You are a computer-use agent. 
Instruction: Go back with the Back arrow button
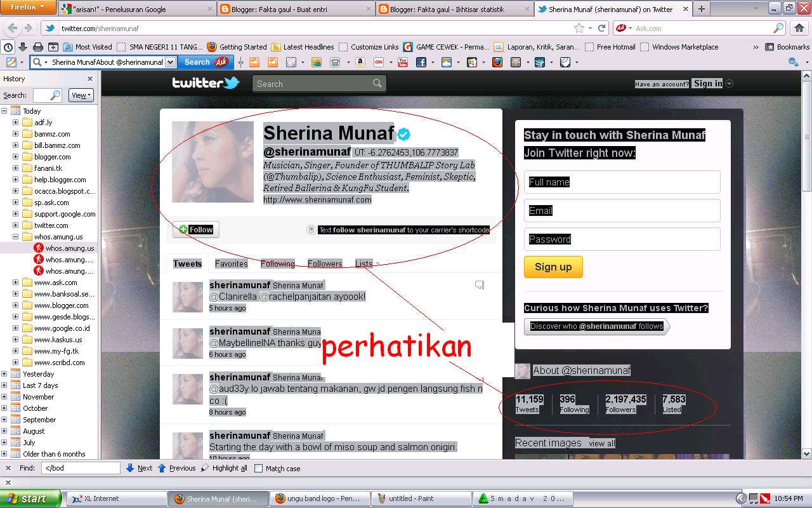pos(12,28)
